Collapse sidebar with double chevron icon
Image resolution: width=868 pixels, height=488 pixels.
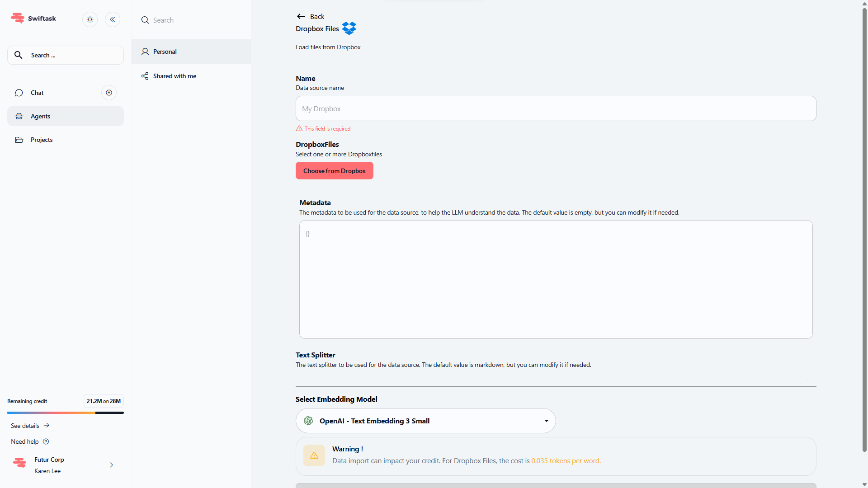[x=113, y=19]
